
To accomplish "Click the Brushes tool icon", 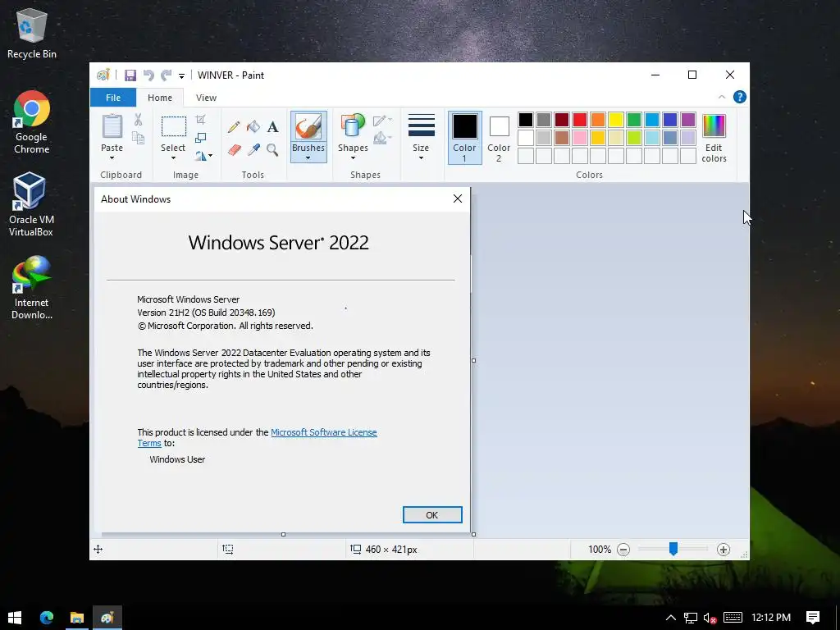I will click(308, 127).
